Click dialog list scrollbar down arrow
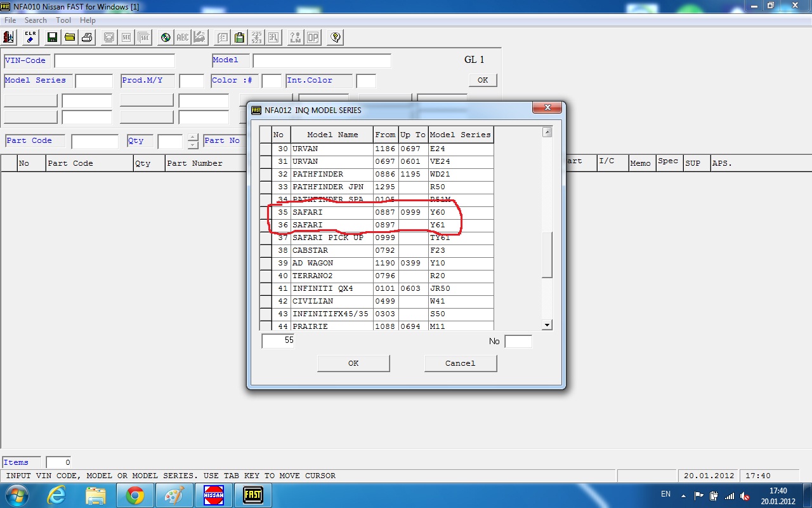This screenshot has width=812, height=508. point(547,325)
